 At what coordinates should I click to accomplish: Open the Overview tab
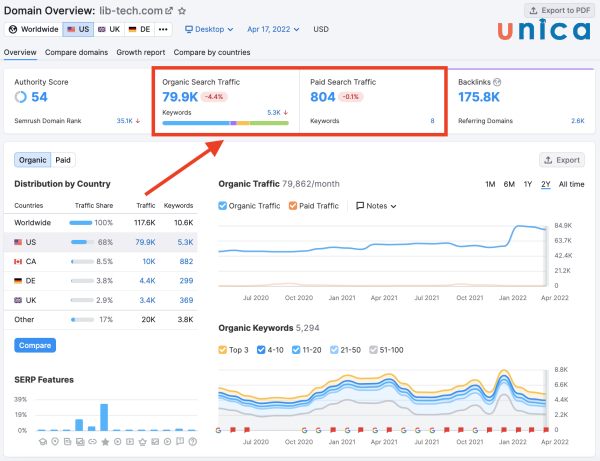click(20, 52)
